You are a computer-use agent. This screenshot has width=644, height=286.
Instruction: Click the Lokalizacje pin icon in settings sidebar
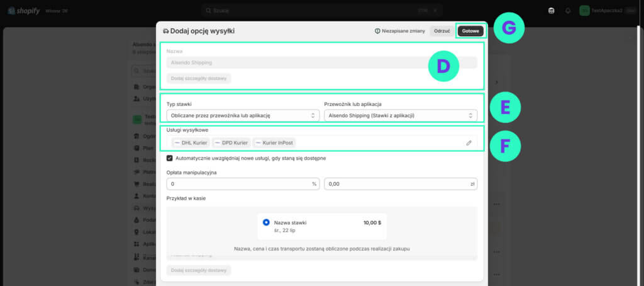136,232
